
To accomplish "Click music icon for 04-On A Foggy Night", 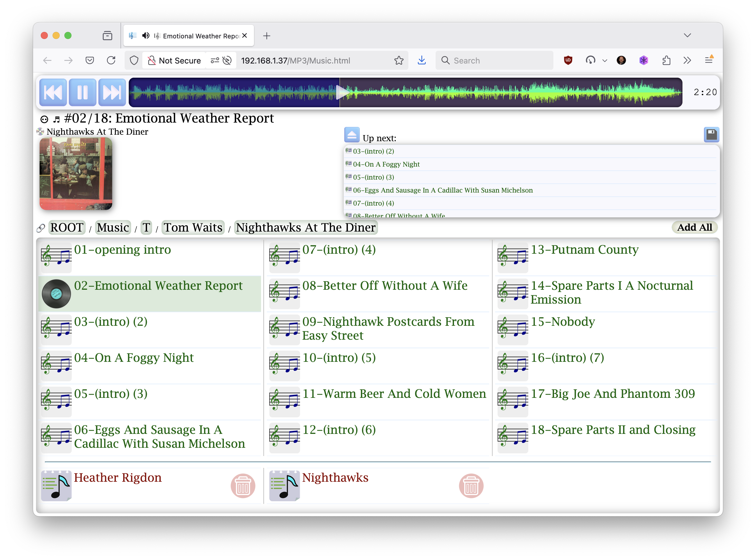I will pyautogui.click(x=56, y=366).
